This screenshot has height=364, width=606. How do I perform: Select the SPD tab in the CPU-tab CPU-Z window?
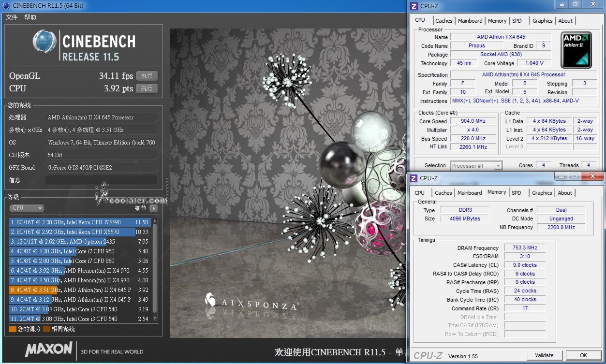(x=517, y=21)
